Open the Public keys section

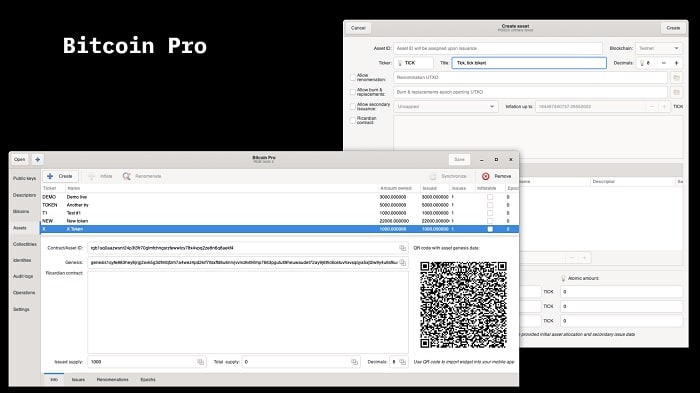click(25, 178)
